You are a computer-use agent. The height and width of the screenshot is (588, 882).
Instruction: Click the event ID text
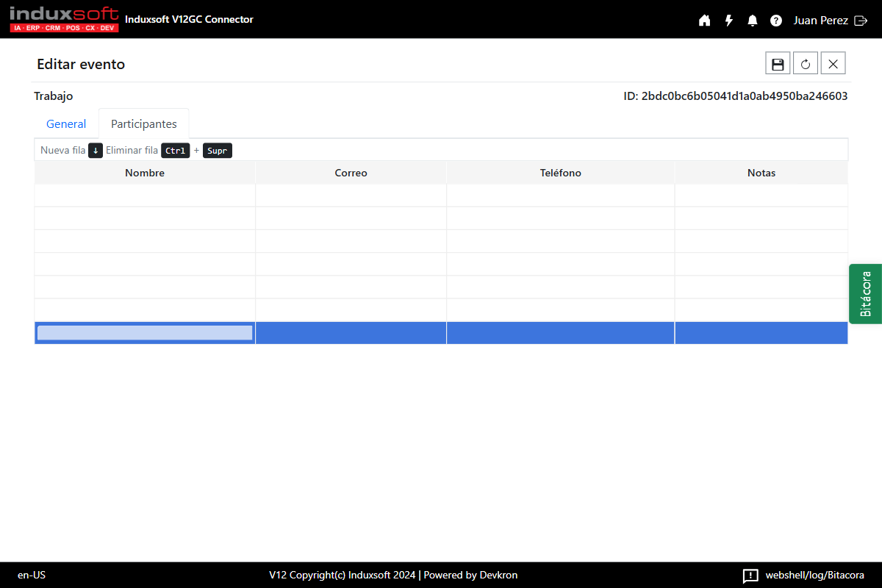point(736,96)
